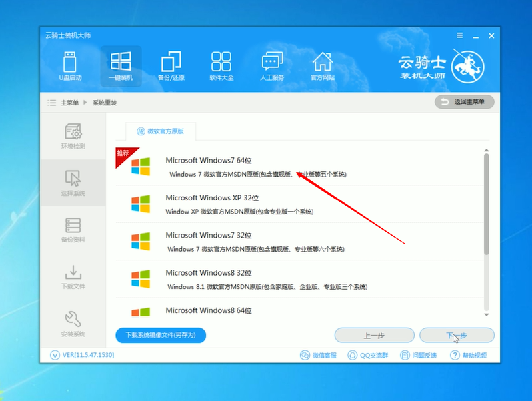The width and height of the screenshot is (532, 401).
Task: Click the Windows 8.1 微软官方MSDN原版 description
Action: click(x=267, y=287)
